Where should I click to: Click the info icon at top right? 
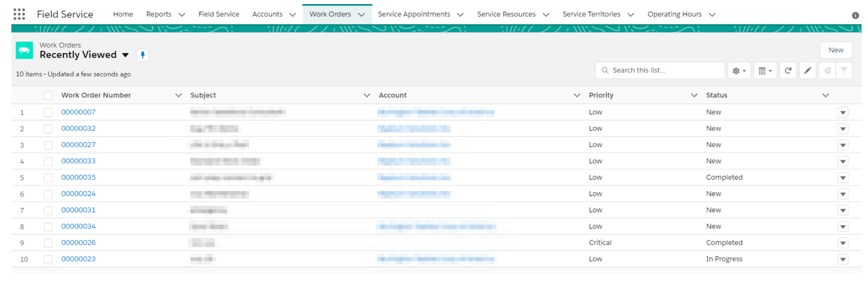(855, 15)
